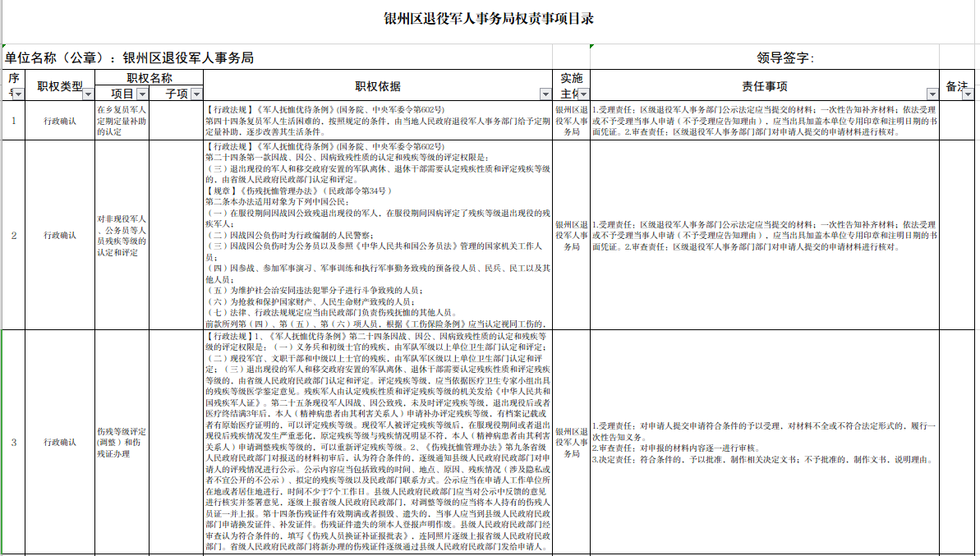
Task: Select the 在乡复员军人定期定量补助的认定 cell
Action: 122,121
